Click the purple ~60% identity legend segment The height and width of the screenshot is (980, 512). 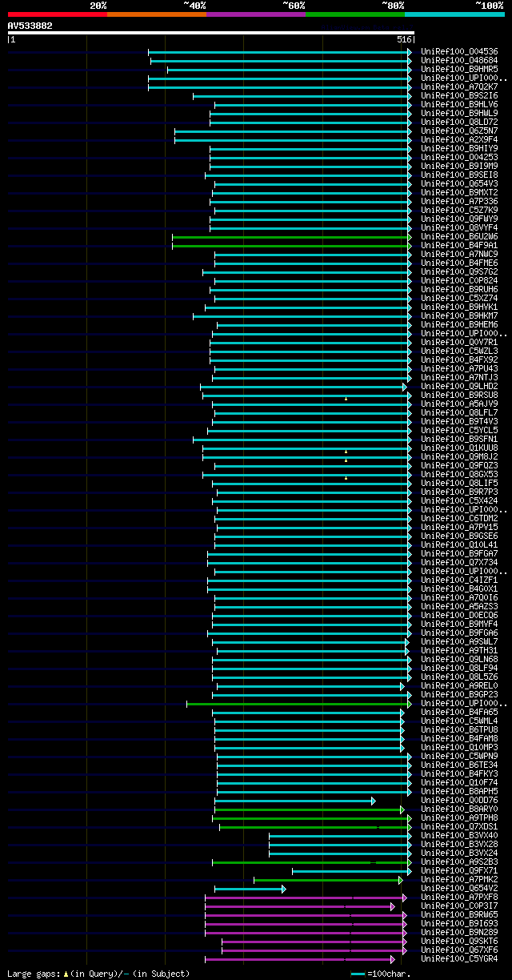[x=255, y=14]
